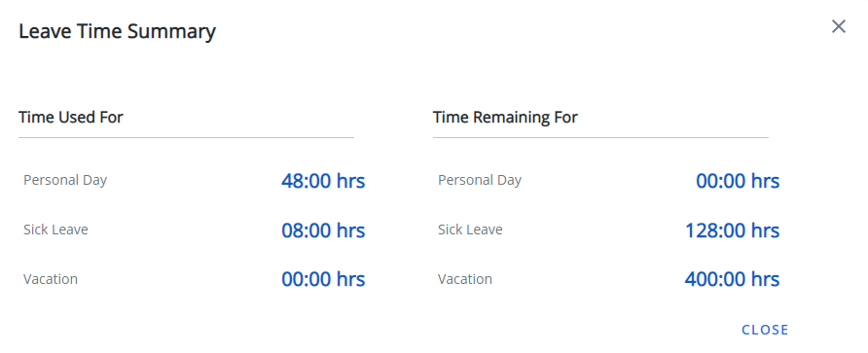Select Sick Leave under Time Used For
This screenshot has width=868, height=353.
[55, 229]
